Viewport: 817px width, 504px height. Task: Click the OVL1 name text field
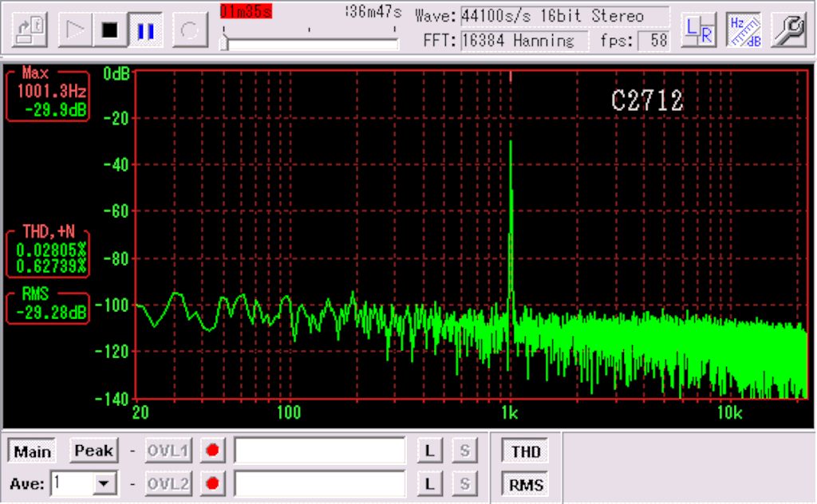tap(320, 451)
